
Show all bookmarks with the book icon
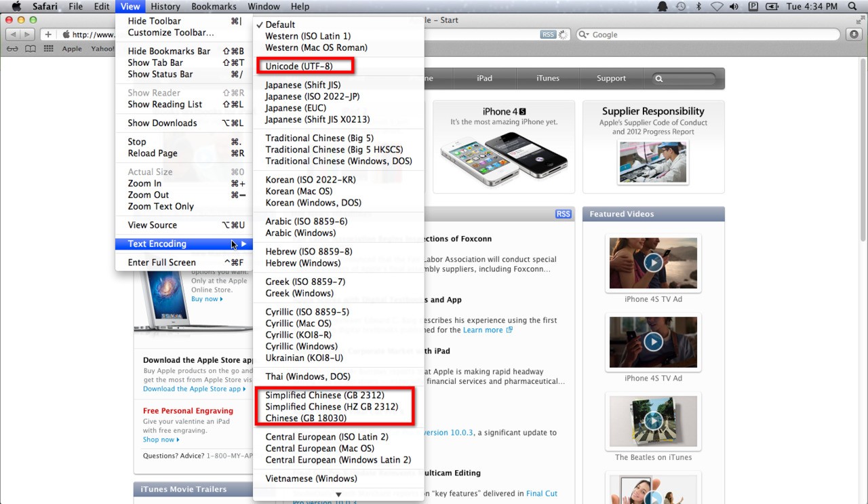tap(31, 49)
